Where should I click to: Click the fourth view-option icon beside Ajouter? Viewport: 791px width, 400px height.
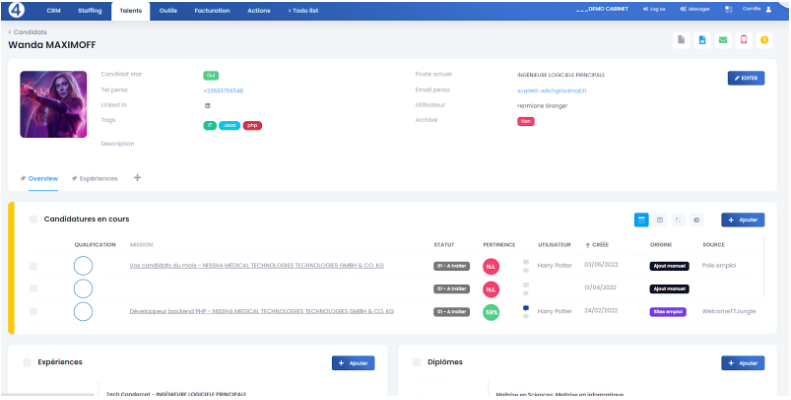point(697,220)
